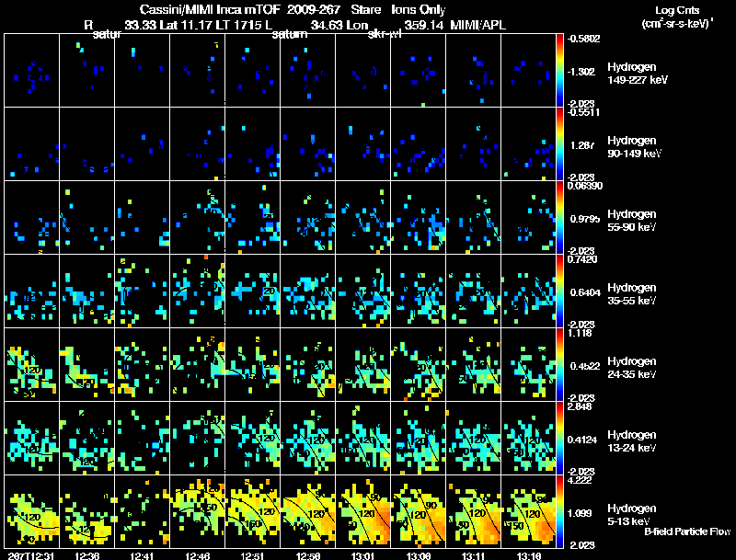Screen dimensions: 736x560
Task: Open the 24-35 keV panel at 12:36
Action: [x=86, y=364]
